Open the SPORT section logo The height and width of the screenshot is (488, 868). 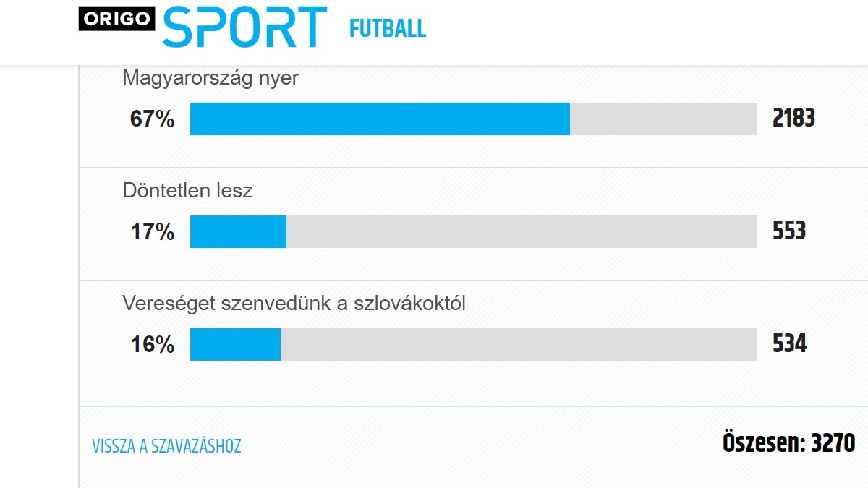(x=244, y=27)
